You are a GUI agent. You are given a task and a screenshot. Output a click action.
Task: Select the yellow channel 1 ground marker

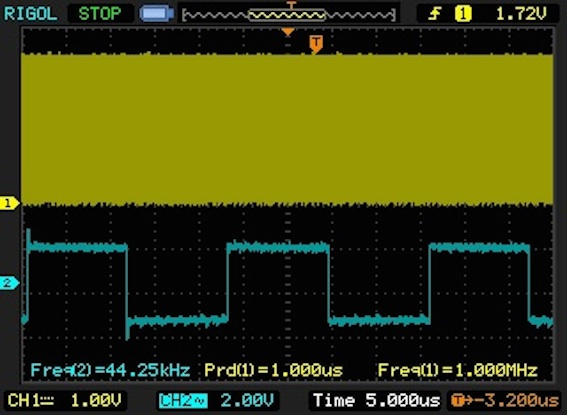(x=9, y=203)
